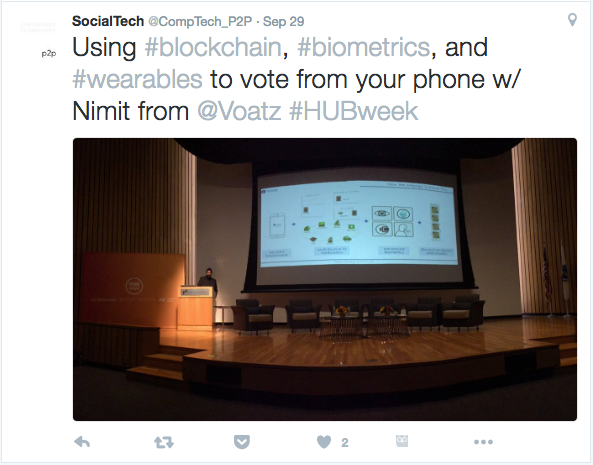
Task: Click the location pin icon
Action: [x=573, y=20]
